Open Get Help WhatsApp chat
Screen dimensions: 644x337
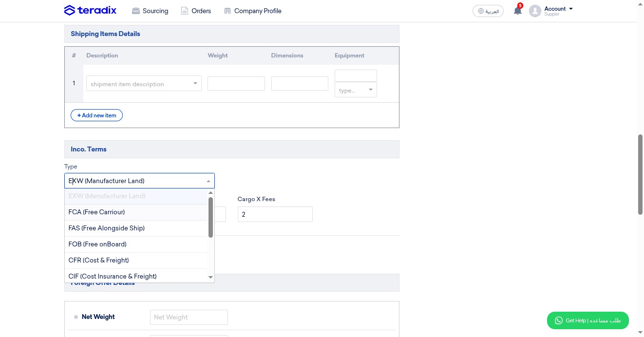click(x=587, y=320)
